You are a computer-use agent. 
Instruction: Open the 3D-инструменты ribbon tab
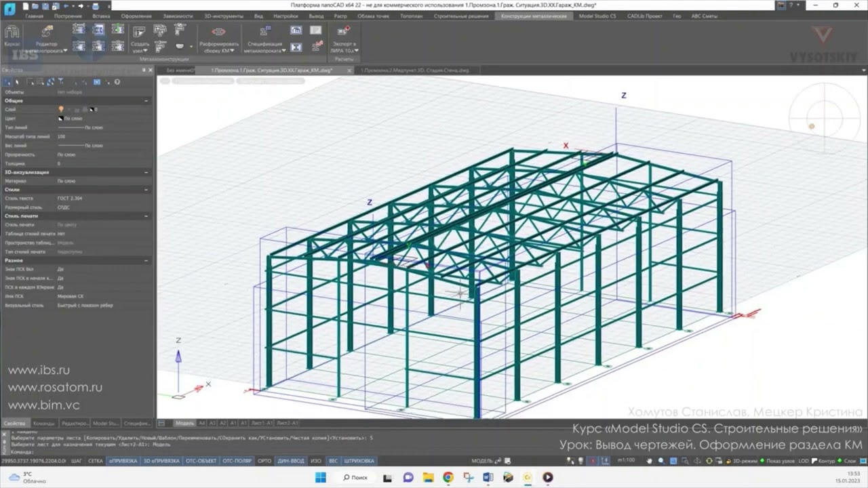pyautogui.click(x=222, y=16)
